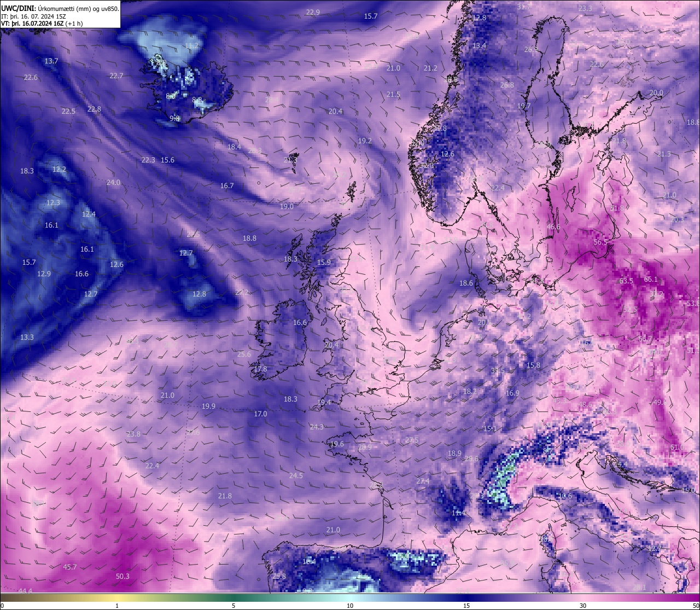Click the 30 tick label on the color scale
Screen dimensions: 700x610
point(583,606)
